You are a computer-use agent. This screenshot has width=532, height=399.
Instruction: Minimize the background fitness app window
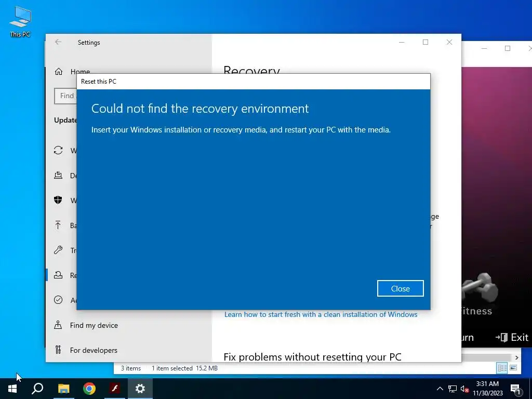pyautogui.click(x=484, y=48)
